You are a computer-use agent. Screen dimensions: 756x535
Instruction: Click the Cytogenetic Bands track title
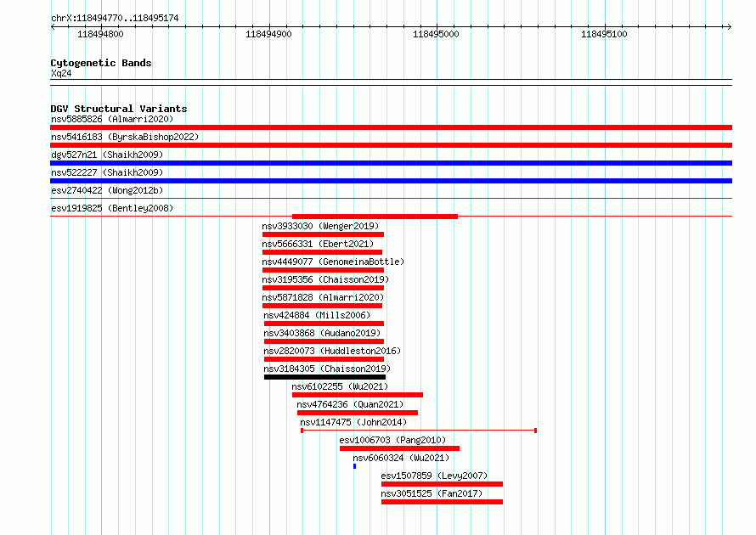[101, 63]
